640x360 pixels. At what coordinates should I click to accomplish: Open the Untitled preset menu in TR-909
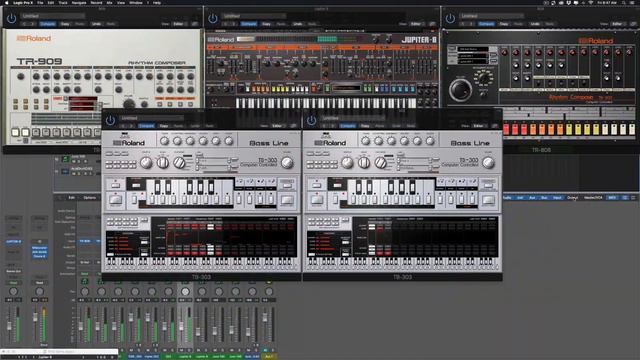53,16
